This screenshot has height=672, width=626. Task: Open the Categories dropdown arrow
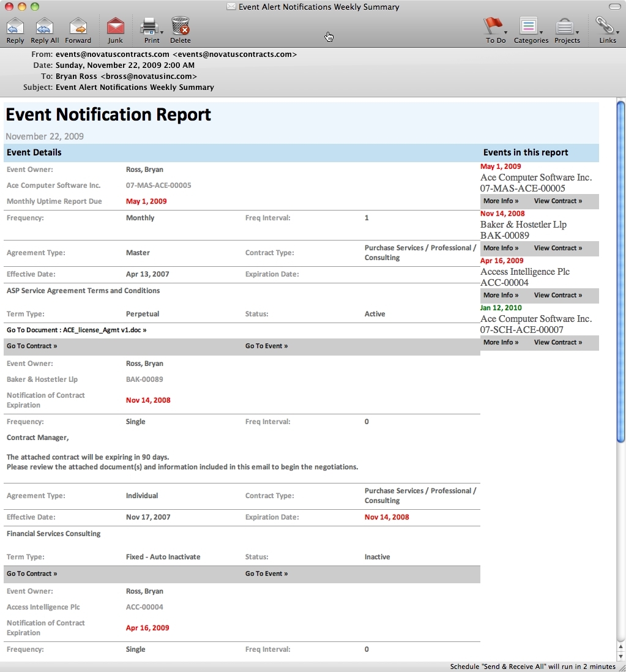pyautogui.click(x=541, y=32)
